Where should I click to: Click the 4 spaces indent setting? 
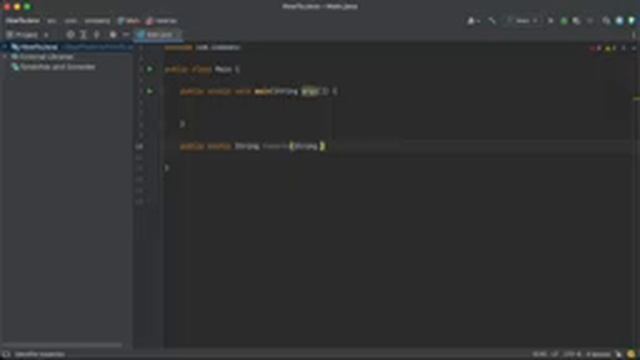tap(598, 354)
